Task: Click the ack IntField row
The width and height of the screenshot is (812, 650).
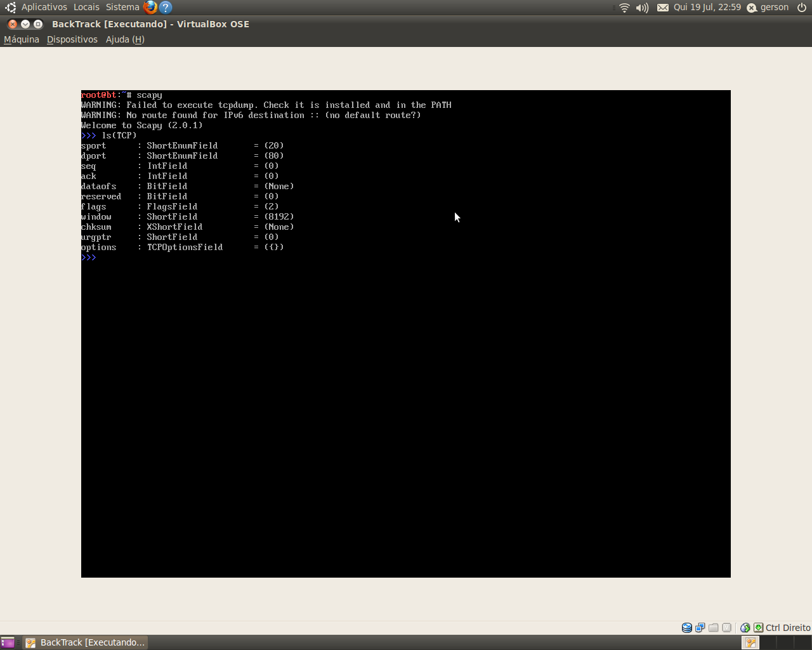Action: (x=180, y=176)
